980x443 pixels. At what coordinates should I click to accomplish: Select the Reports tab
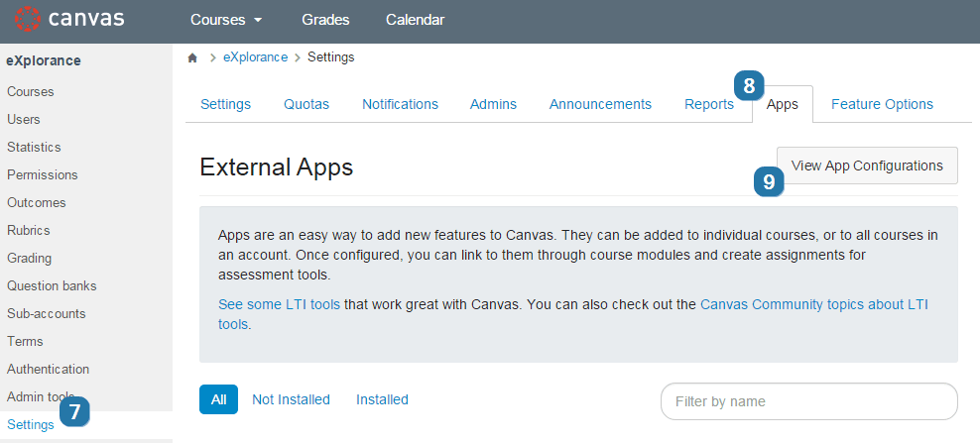pos(709,104)
